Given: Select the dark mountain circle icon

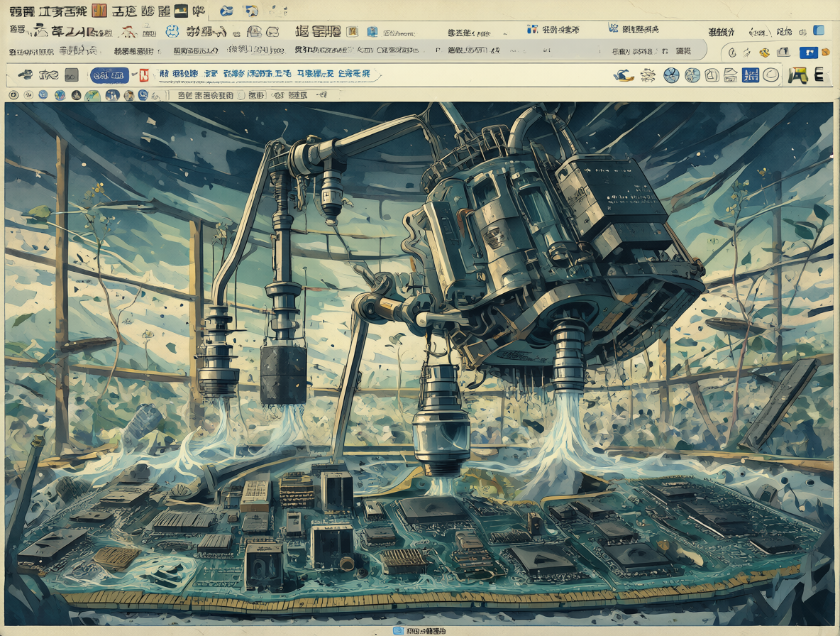Looking at the screenshot, I should tap(77, 95).
